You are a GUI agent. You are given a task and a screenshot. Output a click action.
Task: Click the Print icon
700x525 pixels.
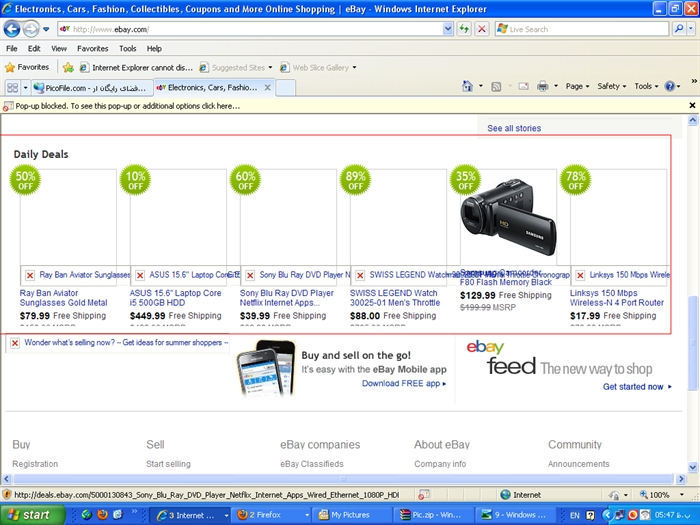542,87
